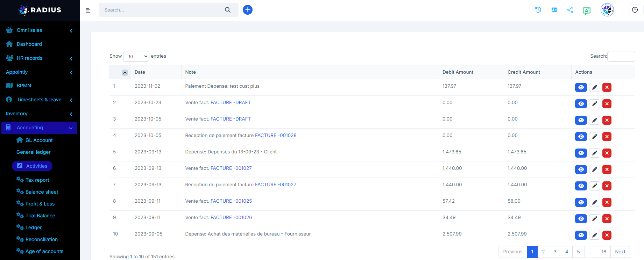
Task: Open the Show entries count dropdown
Action: point(136,56)
